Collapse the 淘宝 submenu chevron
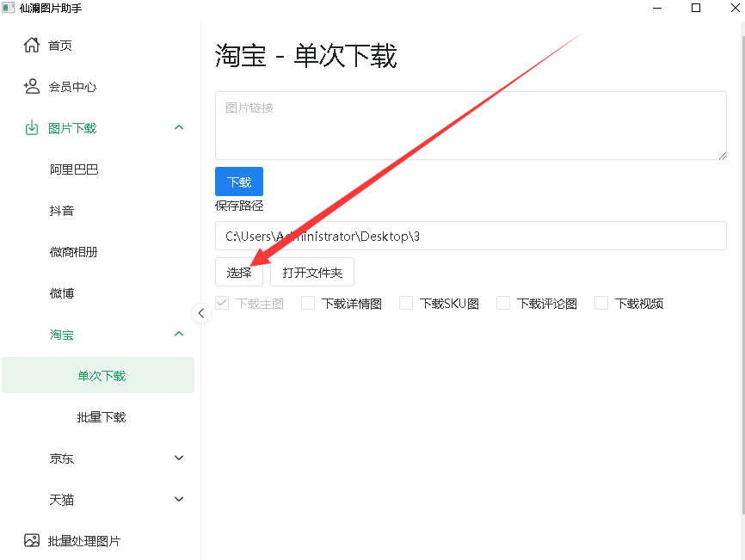This screenshot has height=560, width=745. click(179, 334)
